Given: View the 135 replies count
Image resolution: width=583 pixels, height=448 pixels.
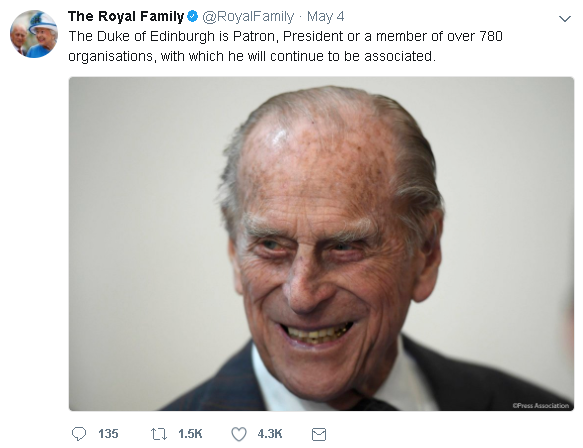Looking at the screenshot, I should tap(108, 434).
